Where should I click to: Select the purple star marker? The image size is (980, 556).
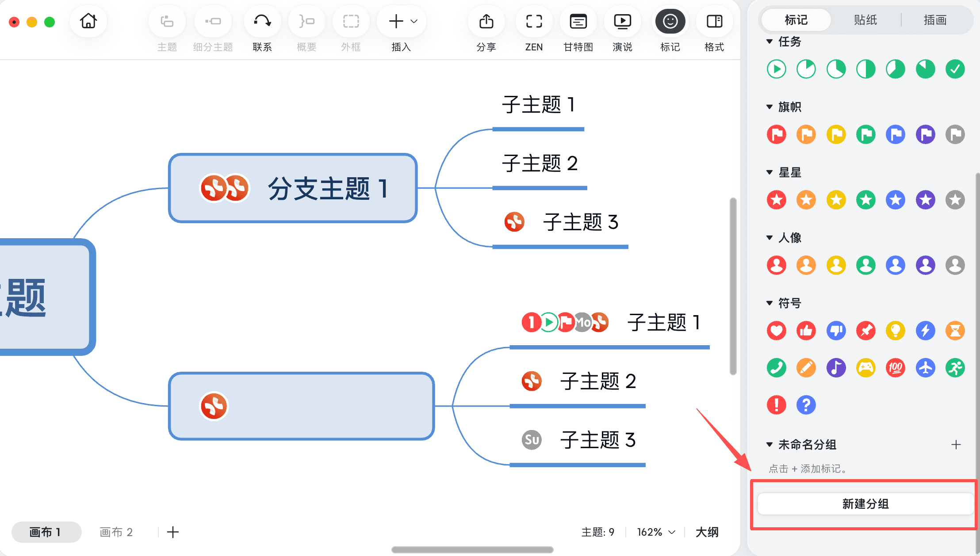[926, 200]
